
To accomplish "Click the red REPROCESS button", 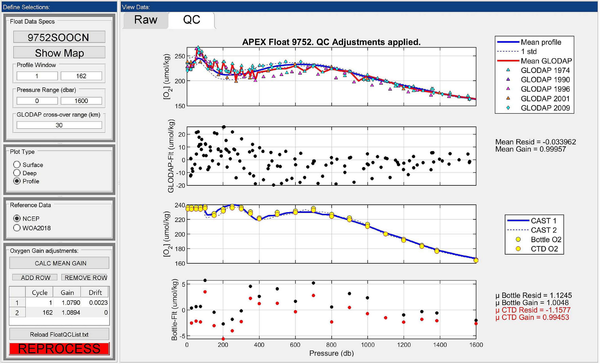I will [59, 348].
